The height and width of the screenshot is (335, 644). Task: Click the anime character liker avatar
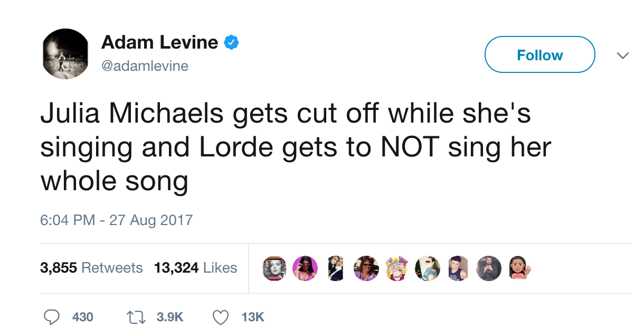coord(397,268)
